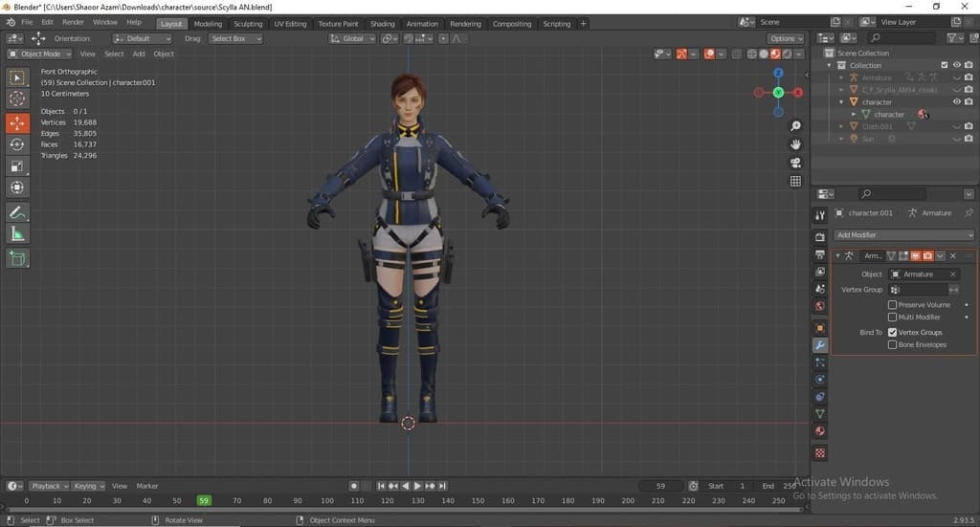Screen dimensions: 980x527
Task: Open the Modifier properties wrench tab
Action: pos(820,345)
